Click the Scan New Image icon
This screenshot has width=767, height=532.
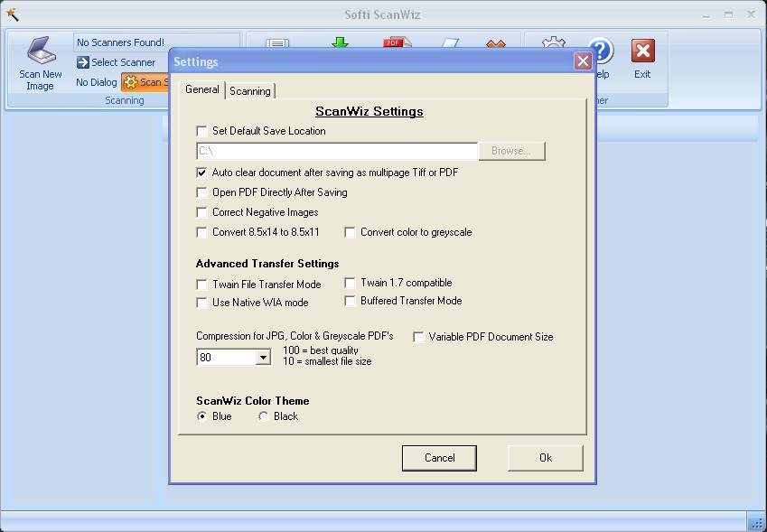(41, 50)
